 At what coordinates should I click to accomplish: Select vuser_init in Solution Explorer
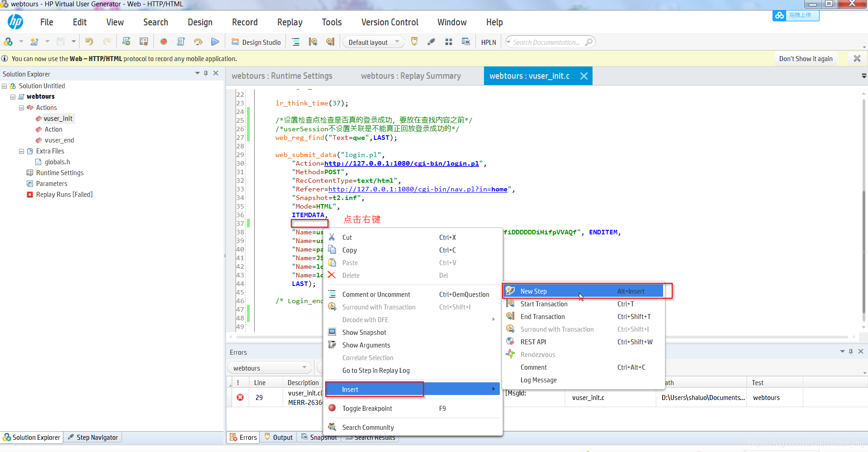tap(58, 119)
